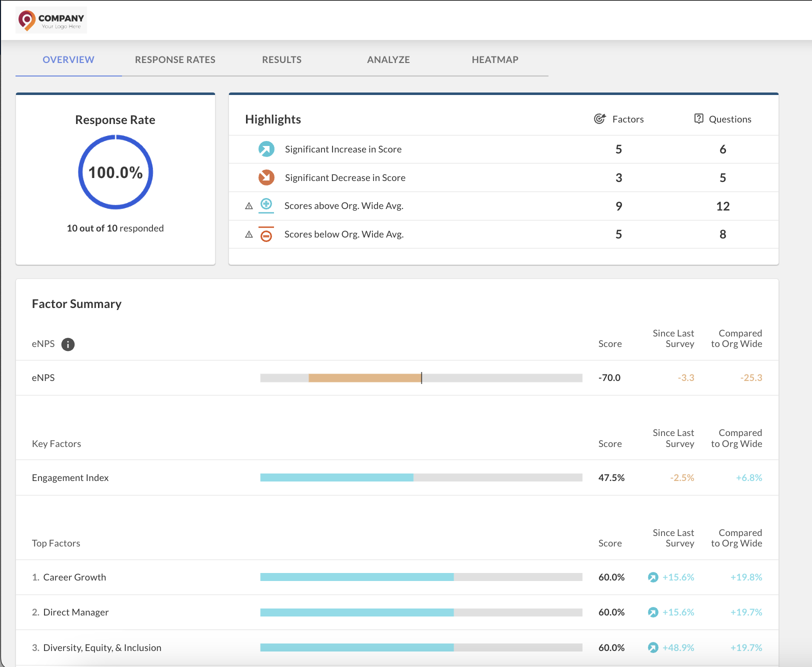This screenshot has height=667, width=812.
Task: Click the Significant Decrease in Score arrow icon
Action: point(266,177)
